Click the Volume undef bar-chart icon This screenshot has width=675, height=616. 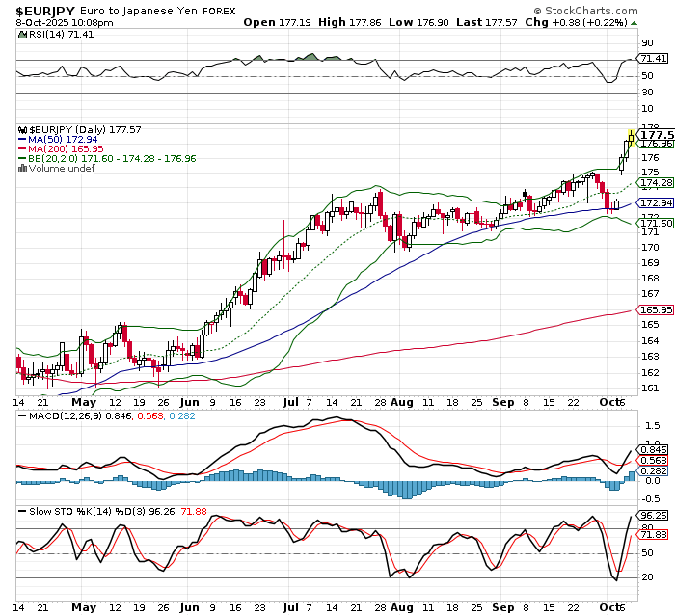(x=23, y=168)
